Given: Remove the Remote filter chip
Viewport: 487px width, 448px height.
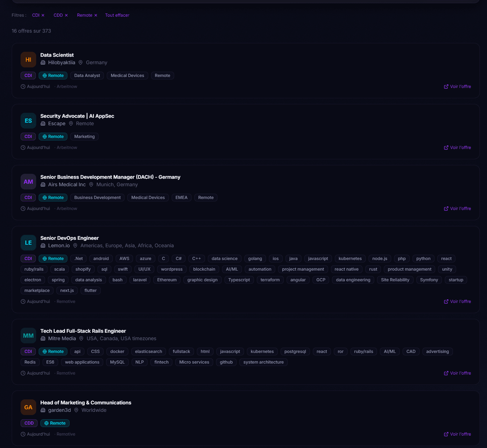Looking at the screenshot, I should pyautogui.click(x=87, y=15).
